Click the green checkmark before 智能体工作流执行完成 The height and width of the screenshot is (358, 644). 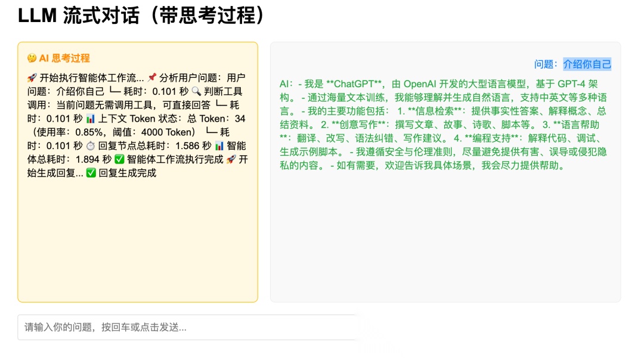[119, 159]
